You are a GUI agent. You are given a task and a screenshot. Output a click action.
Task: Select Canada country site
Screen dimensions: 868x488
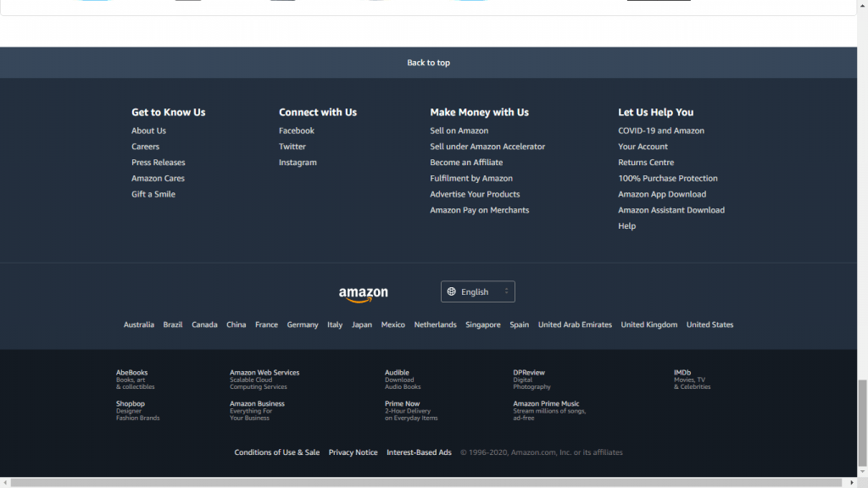coord(204,324)
